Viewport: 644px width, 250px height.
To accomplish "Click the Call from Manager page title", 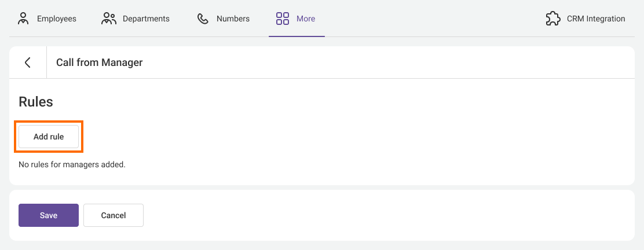I will 99,62.
